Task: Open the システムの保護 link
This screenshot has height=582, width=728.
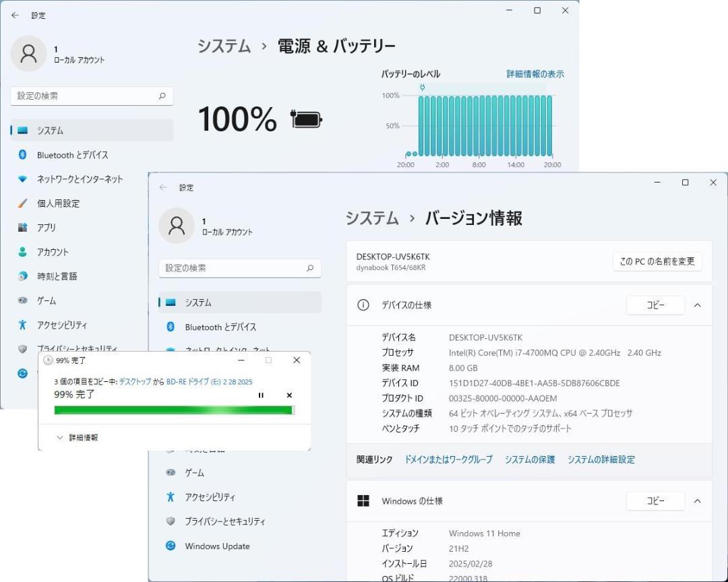Action: (530, 459)
